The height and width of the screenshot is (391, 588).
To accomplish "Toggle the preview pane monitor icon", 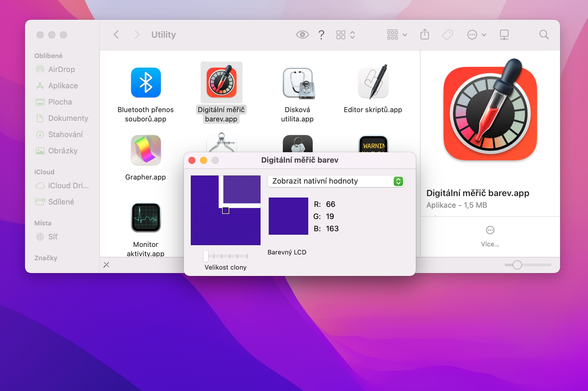I will point(504,35).
